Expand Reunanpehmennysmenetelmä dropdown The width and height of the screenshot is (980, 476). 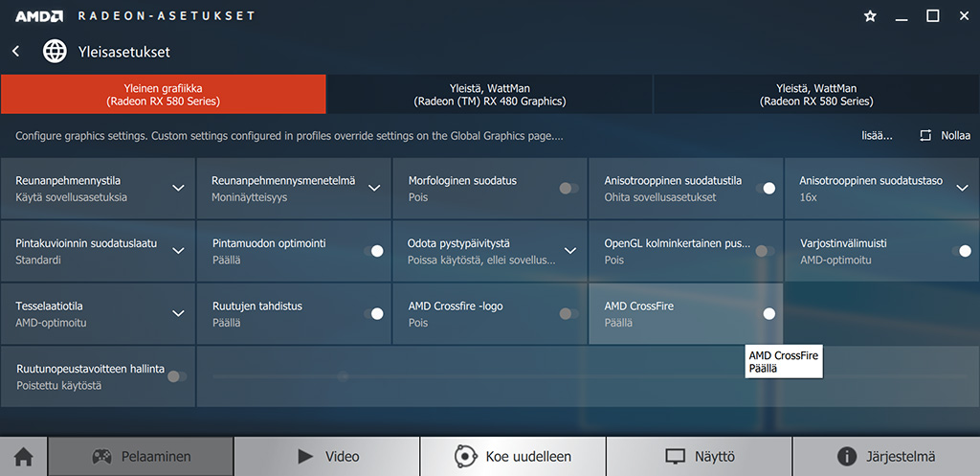click(374, 189)
